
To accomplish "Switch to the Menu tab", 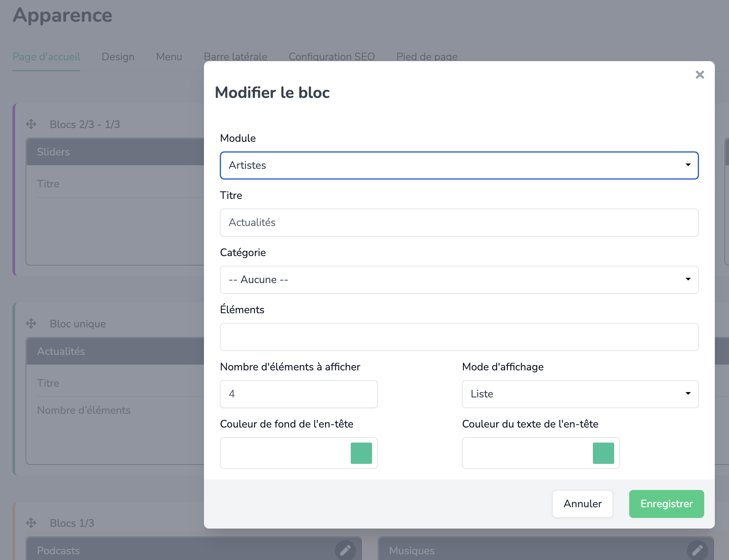I will 169,57.
